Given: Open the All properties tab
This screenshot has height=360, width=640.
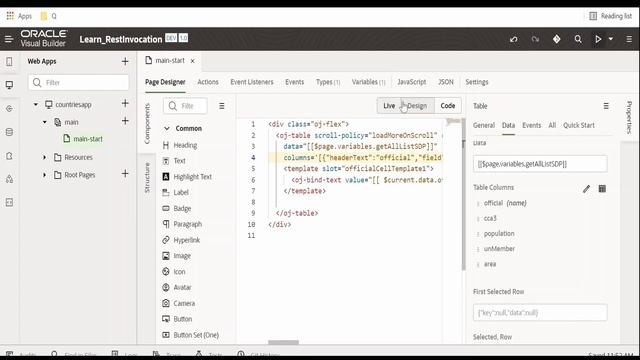Looking at the screenshot, I should pyautogui.click(x=552, y=125).
